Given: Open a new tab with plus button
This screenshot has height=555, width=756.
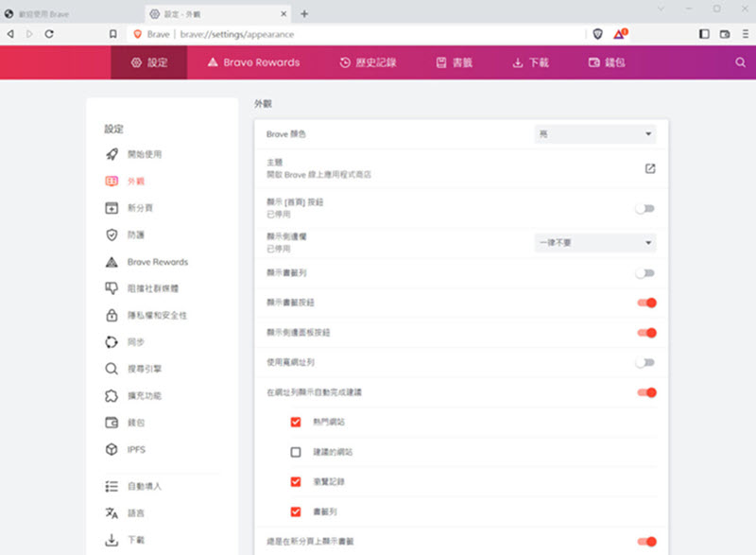Looking at the screenshot, I should pyautogui.click(x=304, y=14).
